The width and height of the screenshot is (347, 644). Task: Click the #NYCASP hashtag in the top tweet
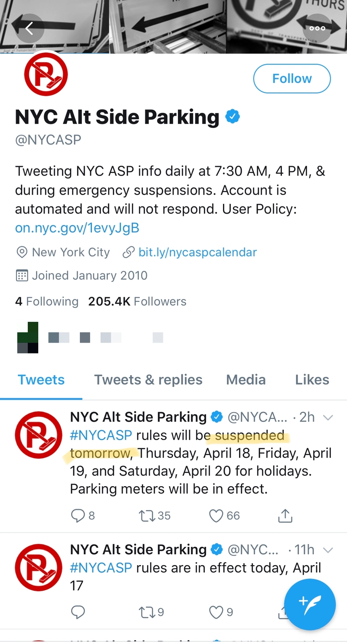pos(101,435)
